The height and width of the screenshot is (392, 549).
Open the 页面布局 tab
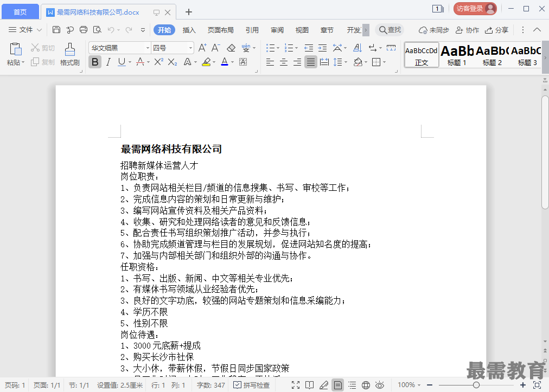(221, 30)
